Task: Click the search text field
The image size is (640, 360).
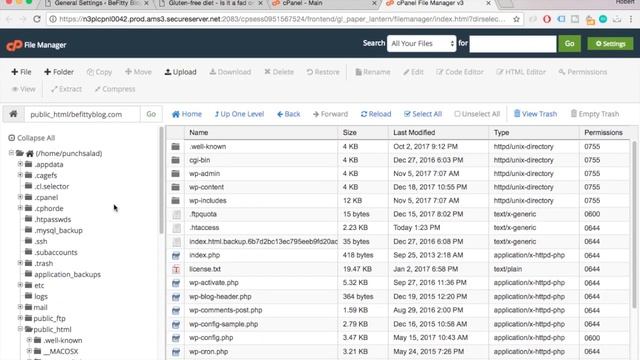Action: 513,44
